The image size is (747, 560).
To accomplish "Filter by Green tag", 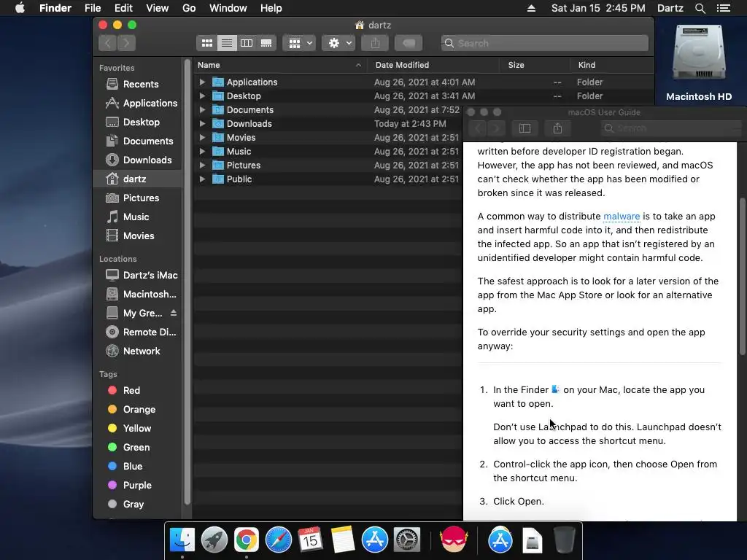I will pos(138,448).
